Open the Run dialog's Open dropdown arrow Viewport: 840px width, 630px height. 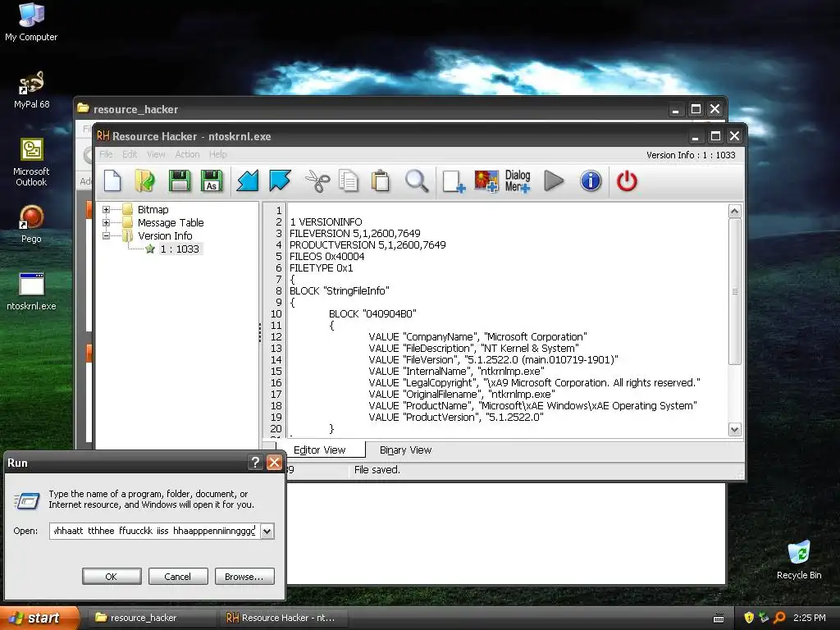click(267, 531)
